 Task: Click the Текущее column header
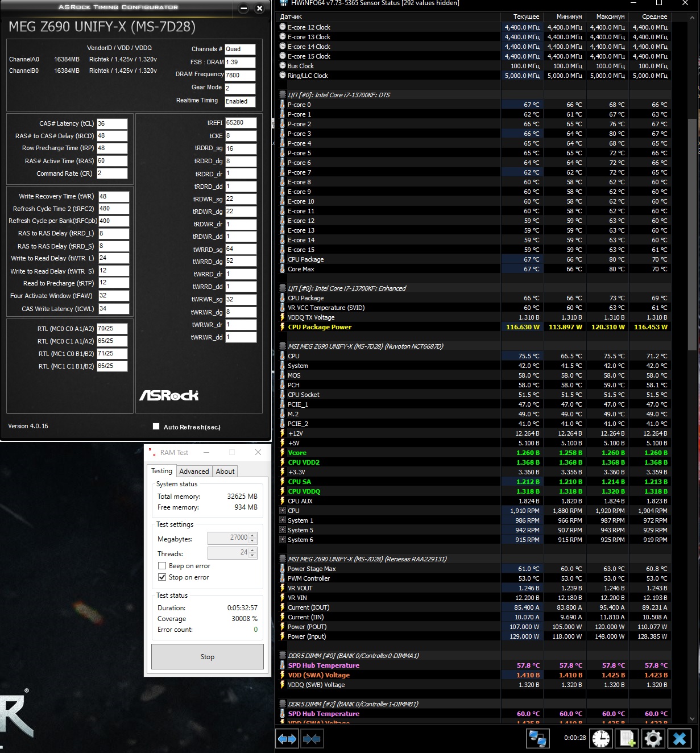pyautogui.click(x=522, y=16)
